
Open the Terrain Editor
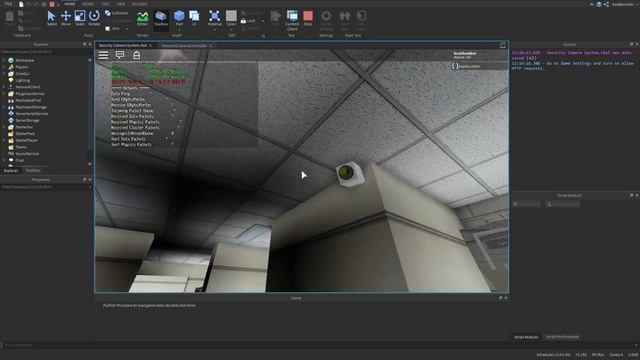tap(142, 18)
